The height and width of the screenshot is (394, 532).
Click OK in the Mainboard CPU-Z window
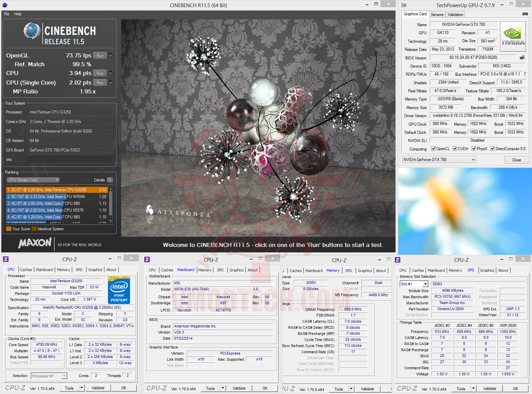(x=265, y=388)
